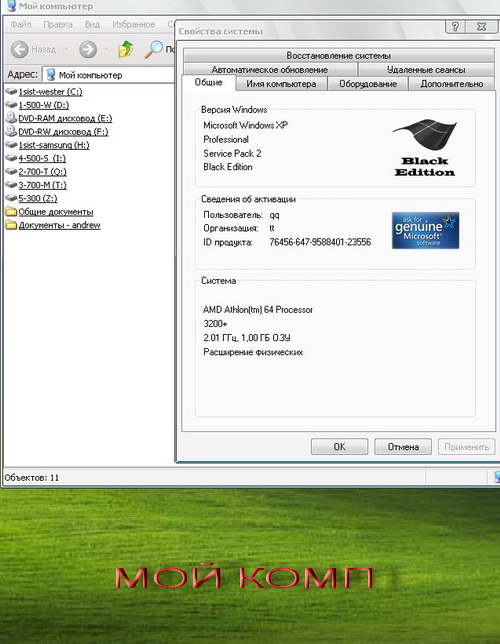Viewport: 500px width, 644px height.
Task: Open the Файл menu
Action: coord(21,24)
